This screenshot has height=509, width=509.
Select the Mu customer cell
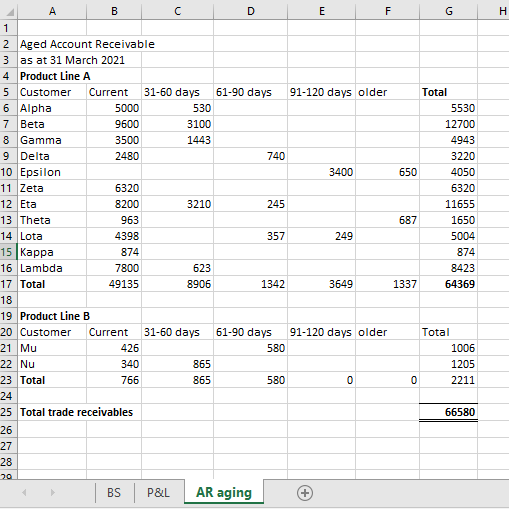[x=52, y=348]
